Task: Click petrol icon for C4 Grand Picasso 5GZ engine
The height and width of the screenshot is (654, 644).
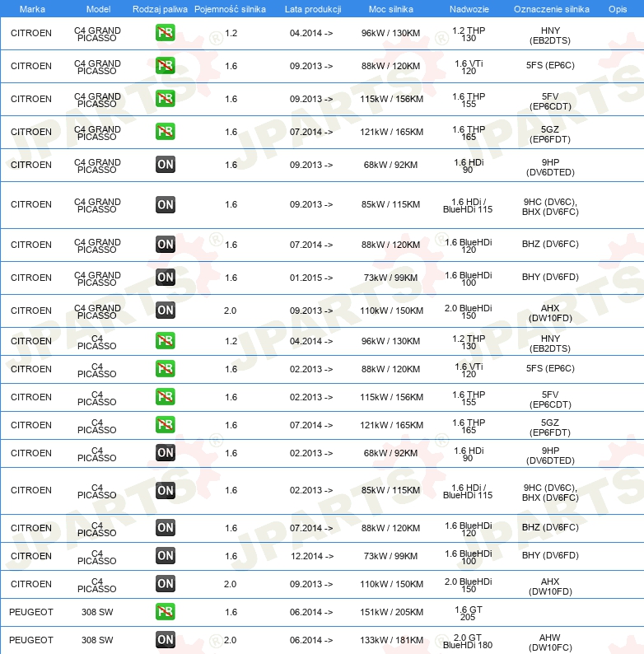Action: 166,132
